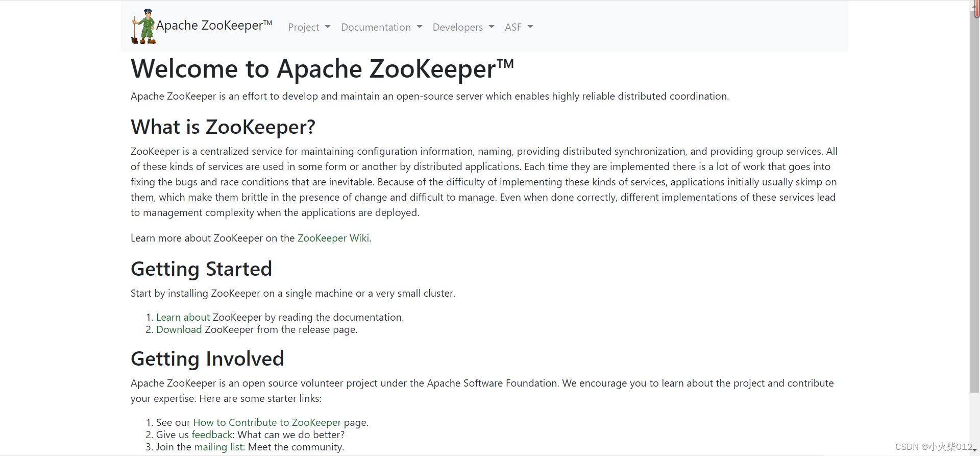Click the scrollbar down arrow

point(974,450)
